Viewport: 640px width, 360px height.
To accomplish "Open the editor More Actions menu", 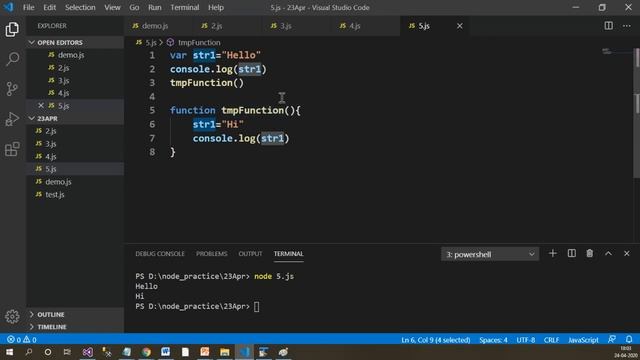I will (627, 26).
